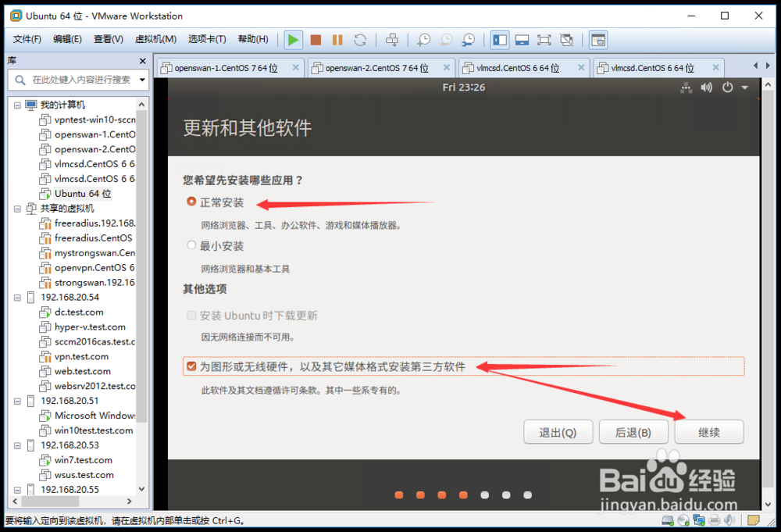Click the tab scroll right arrow

pos(768,66)
